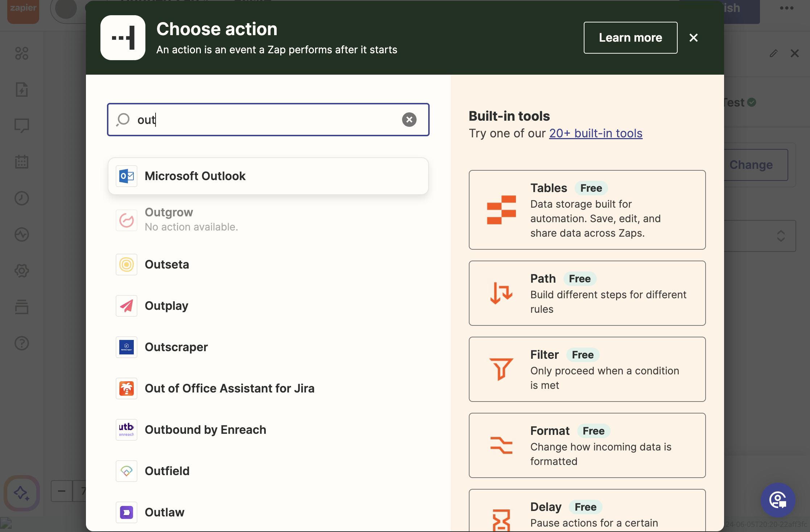Viewport: 810px width, 532px height.
Task: Open the versions stack sidebar icon
Action: [22, 307]
